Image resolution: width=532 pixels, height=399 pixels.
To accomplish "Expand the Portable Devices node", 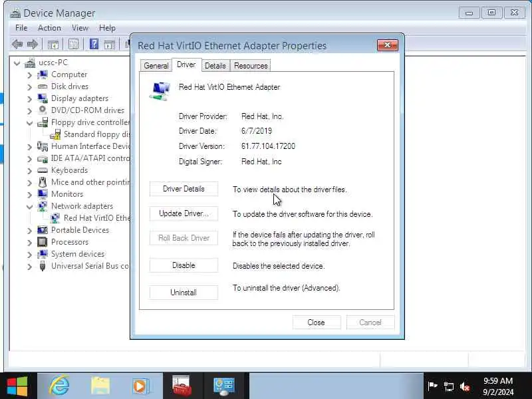I will point(29,230).
